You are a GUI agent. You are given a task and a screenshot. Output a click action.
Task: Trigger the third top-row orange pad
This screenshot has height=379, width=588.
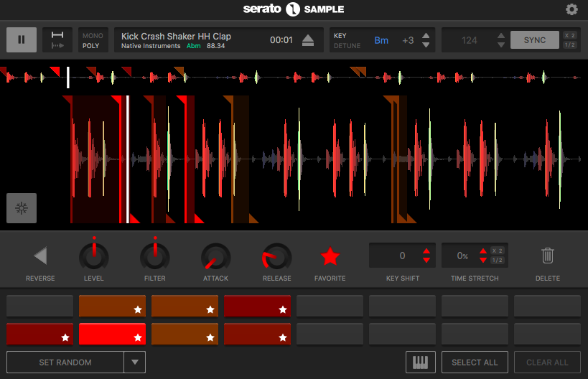point(185,306)
